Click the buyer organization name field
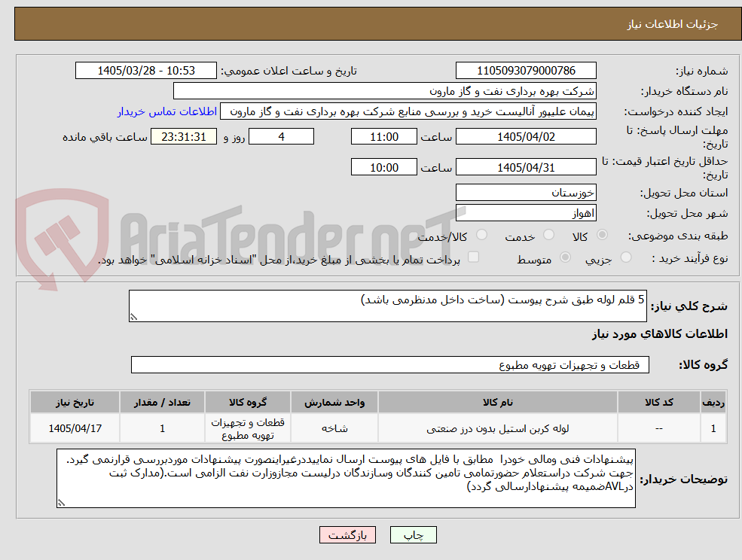The height and width of the screenshot is (560, 742). coord(385,91)
